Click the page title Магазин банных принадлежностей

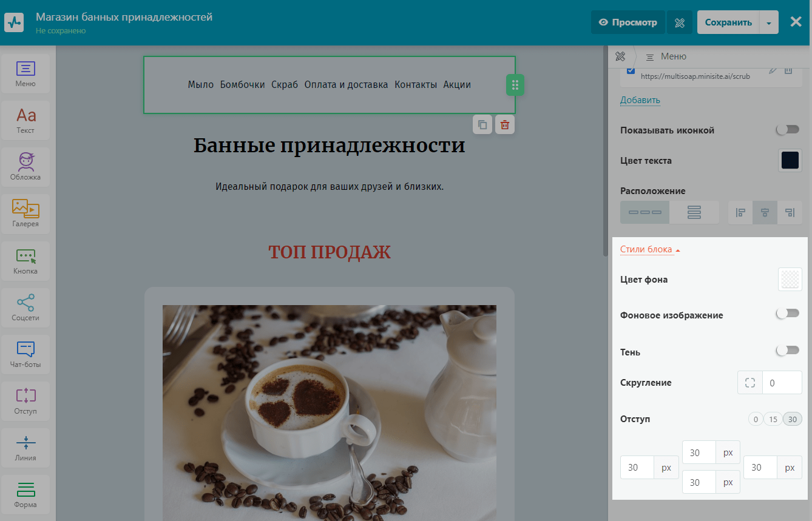coord(124,17)
